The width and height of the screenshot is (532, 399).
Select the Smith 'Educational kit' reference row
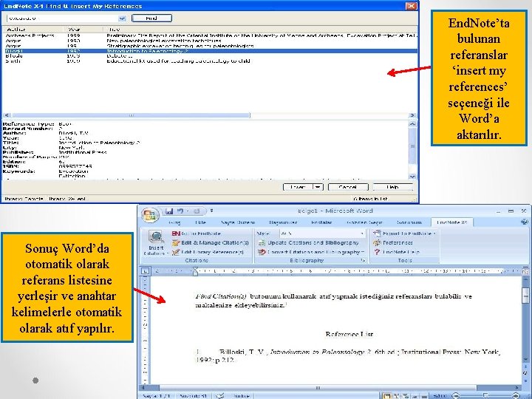point(210,61)
